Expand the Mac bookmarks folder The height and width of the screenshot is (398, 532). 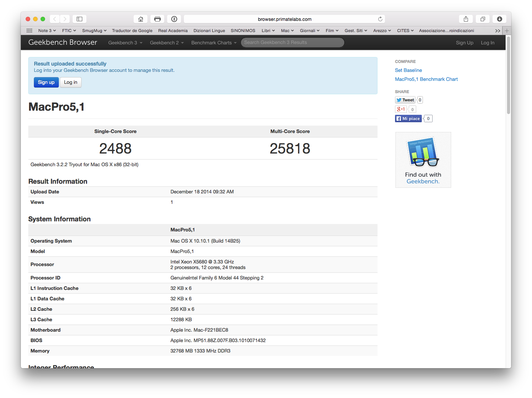(x=287, y=31)
